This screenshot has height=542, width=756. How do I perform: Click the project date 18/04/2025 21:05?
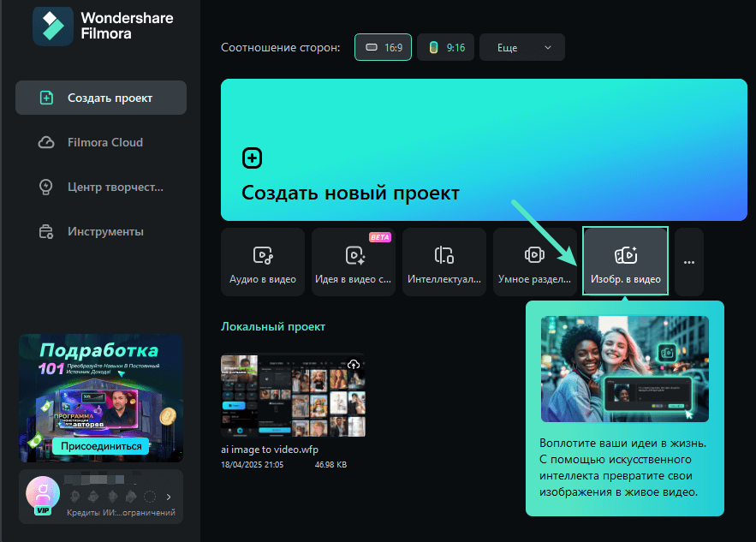(253, 465)
